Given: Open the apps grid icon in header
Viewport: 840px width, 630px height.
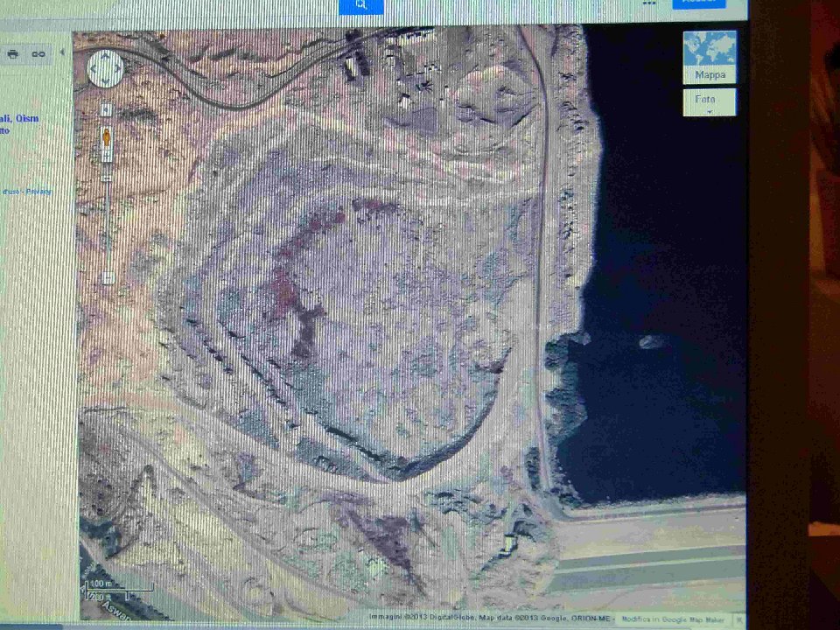Looking at the screenshot, I should (648, 3).
